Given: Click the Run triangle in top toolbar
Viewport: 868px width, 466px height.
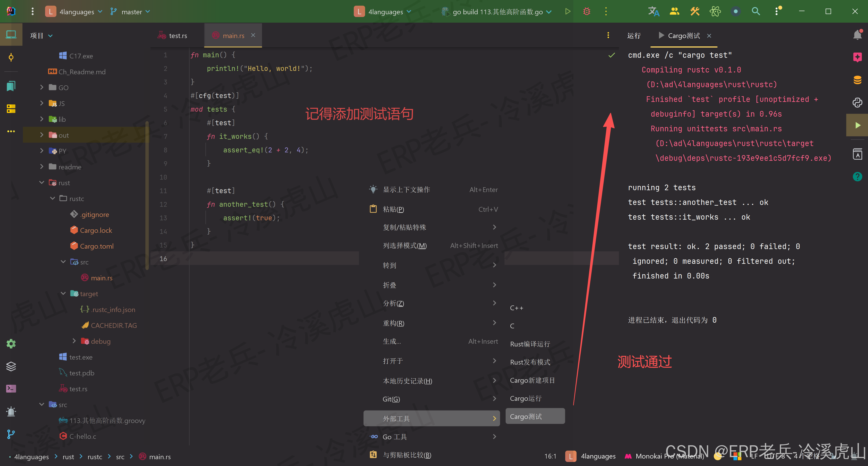Looking at the screenshot, I should (567, 12).
